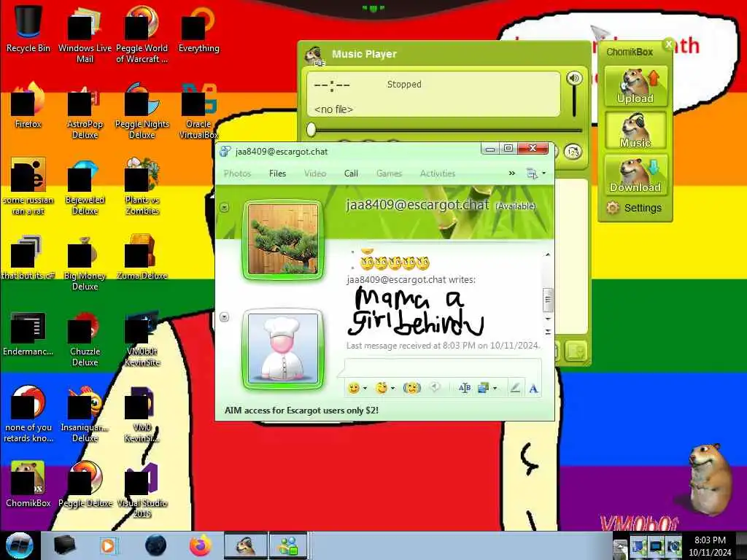Click the bonsai tree contact picture
This screenshot has width=747, height=560.
click(x=283, y=239)
